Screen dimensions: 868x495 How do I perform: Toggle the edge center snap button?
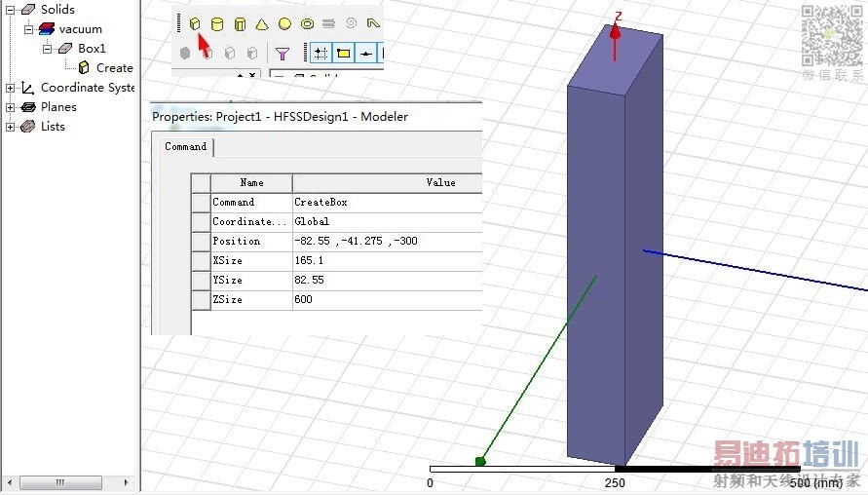[365, 54]
